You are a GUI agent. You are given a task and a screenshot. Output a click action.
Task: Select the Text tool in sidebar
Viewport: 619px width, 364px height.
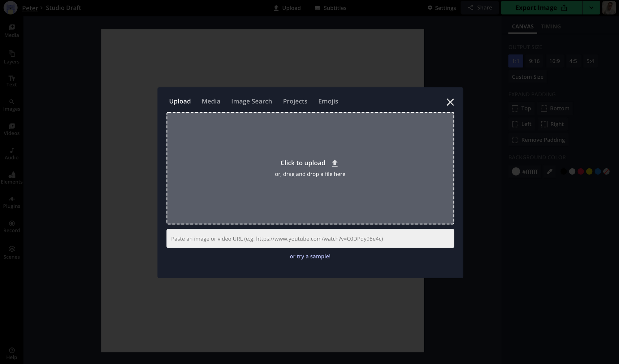pos(11,81)
